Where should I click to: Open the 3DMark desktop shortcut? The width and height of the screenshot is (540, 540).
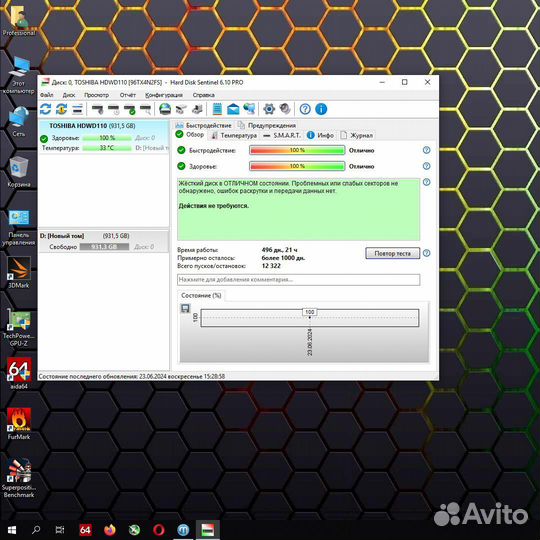[19, 273]
